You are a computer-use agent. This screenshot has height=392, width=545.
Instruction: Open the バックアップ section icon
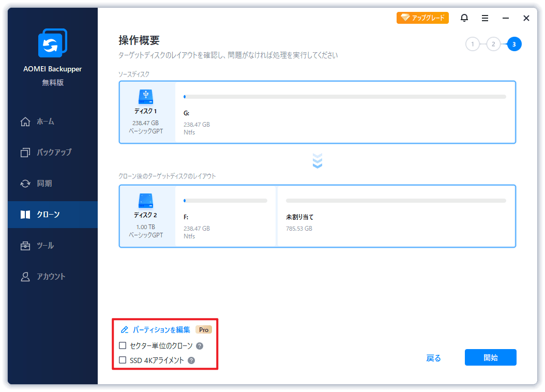click(x=24, y=152)
